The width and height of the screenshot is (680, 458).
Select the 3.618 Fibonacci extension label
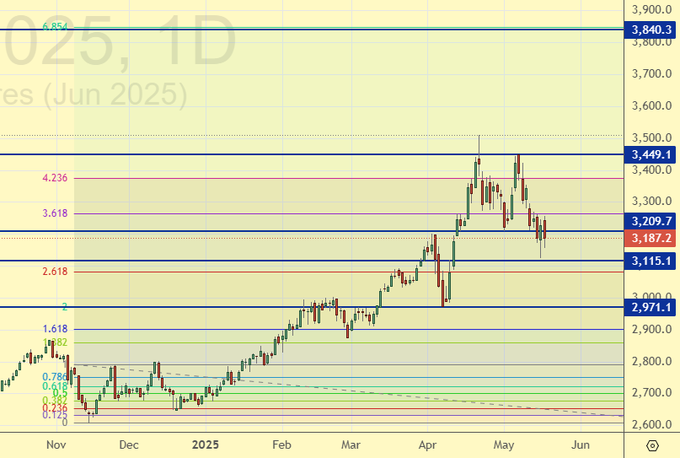point(54,213)
